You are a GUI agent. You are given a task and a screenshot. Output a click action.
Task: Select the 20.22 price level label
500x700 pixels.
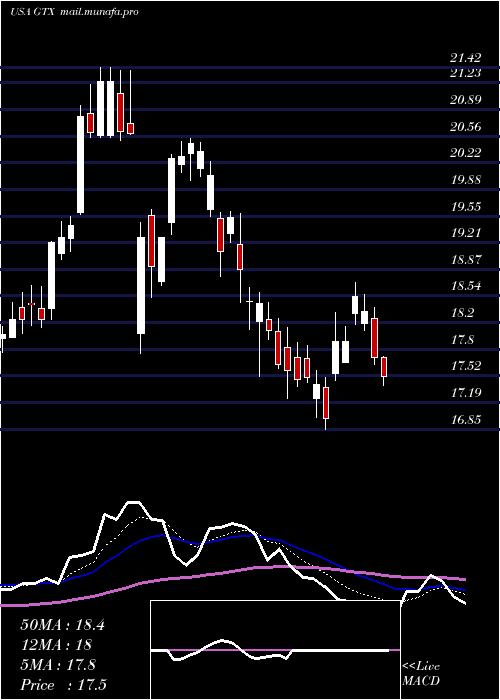[x=466, y=153]
